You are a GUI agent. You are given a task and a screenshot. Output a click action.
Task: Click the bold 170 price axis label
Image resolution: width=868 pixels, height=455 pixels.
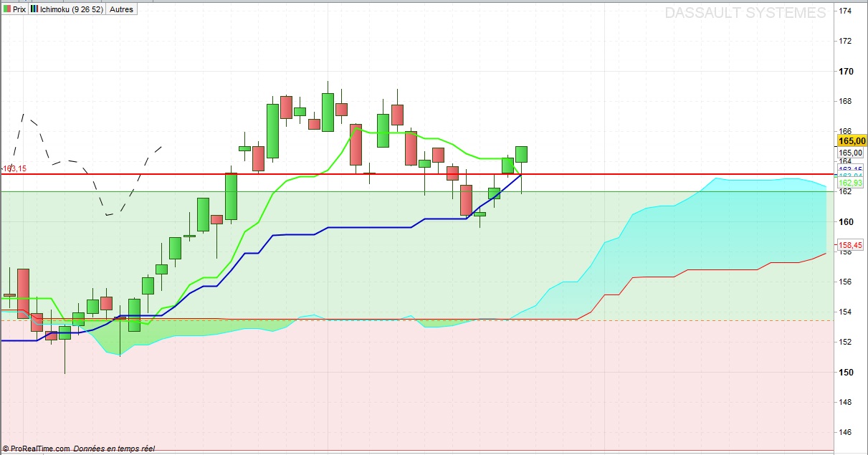845,72
